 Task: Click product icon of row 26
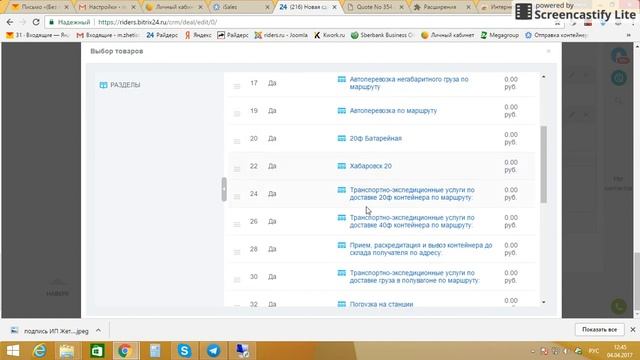342,218
